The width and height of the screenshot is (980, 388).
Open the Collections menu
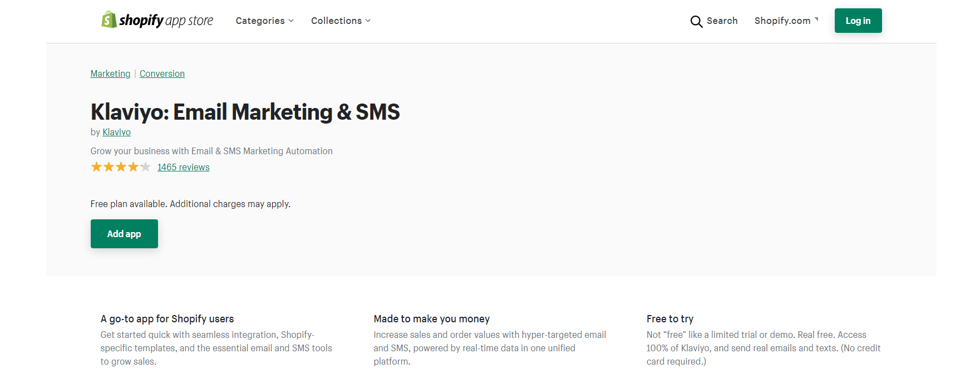click(x=336, y=21)
